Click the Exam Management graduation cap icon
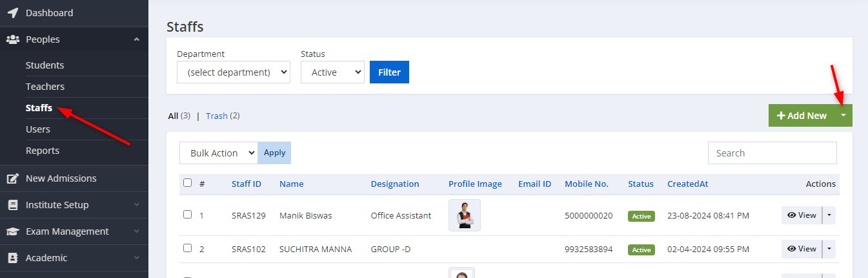Image resolution: width=868 pixels, height=278 pixels. click(x=13, y=231)
